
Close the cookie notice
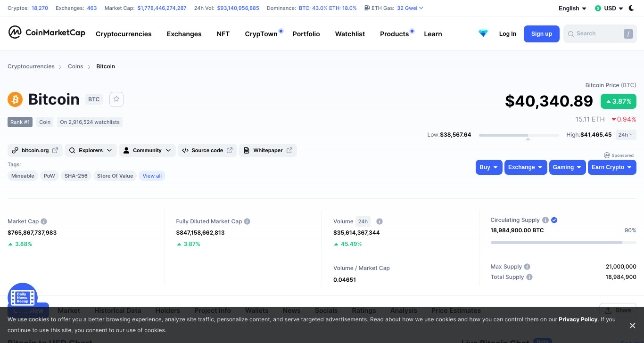point(633,326)
